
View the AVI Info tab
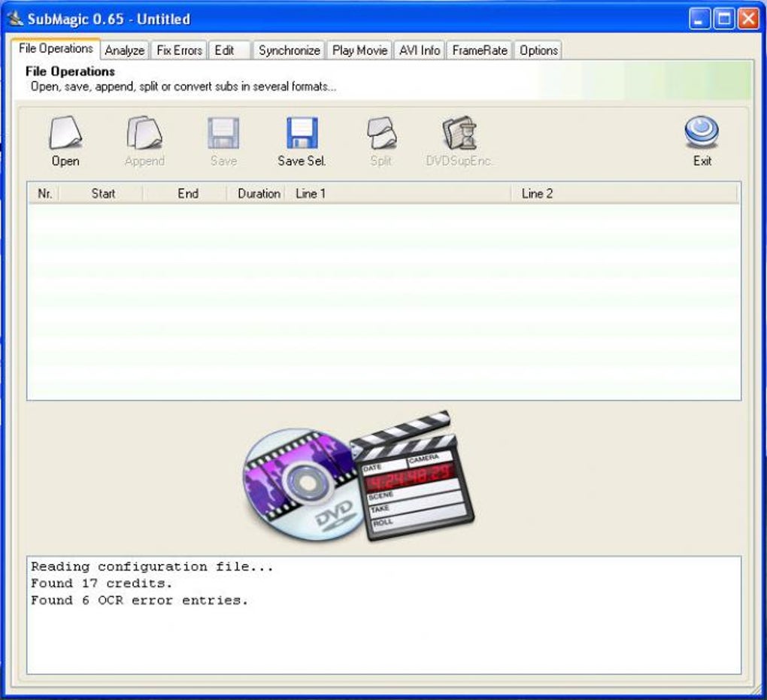(x=419, y=50)
